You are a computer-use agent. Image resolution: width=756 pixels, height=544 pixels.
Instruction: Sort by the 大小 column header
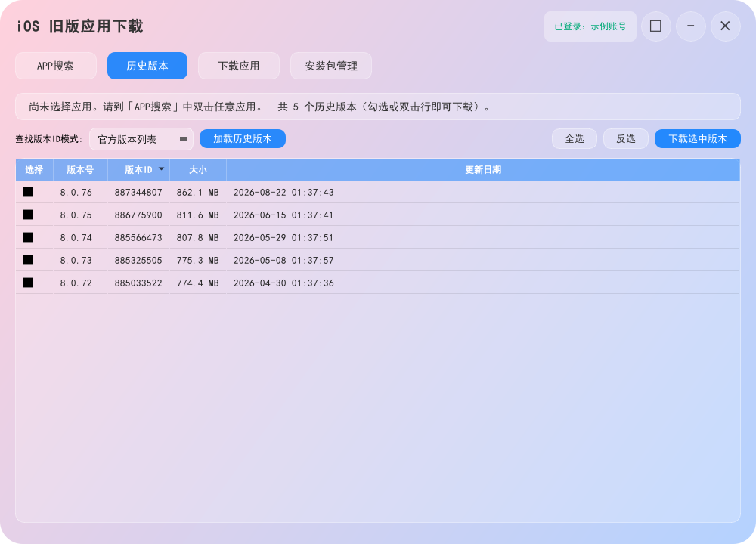click(197, 170)
